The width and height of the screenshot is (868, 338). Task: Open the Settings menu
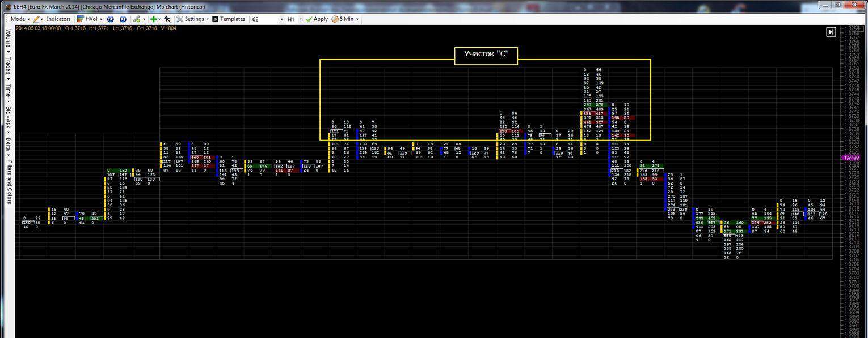click(193, 19)
